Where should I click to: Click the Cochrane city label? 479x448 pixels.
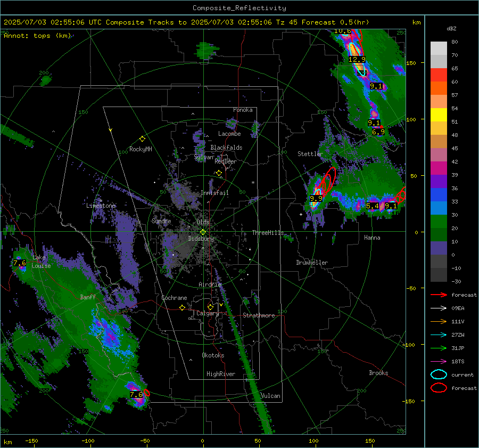pos(174,298)
